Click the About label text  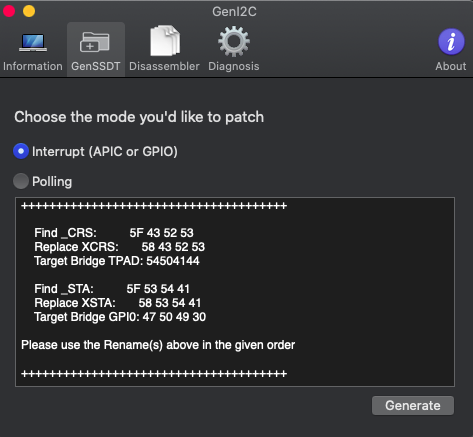click(x=451, y=66)
